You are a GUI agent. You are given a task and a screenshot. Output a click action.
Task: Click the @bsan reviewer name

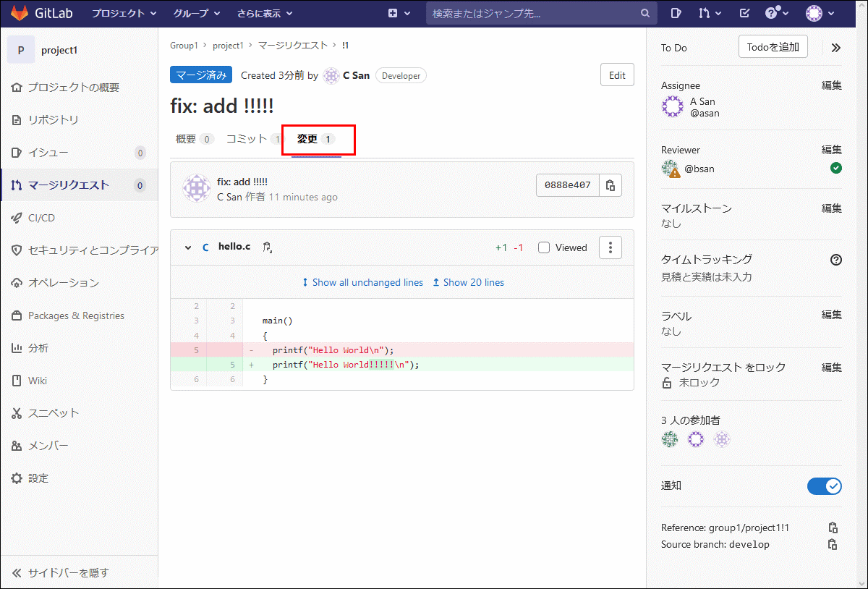point(699,169)
